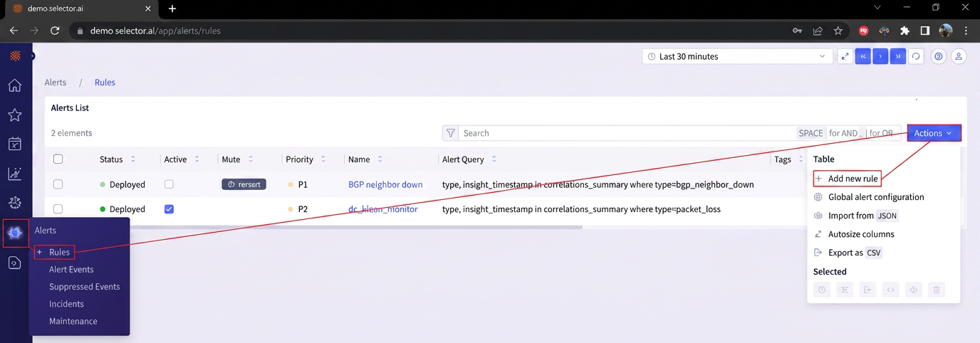980x343 pixels.
Task: Click the code brackets icon under Selected
Action: point(890,290)
